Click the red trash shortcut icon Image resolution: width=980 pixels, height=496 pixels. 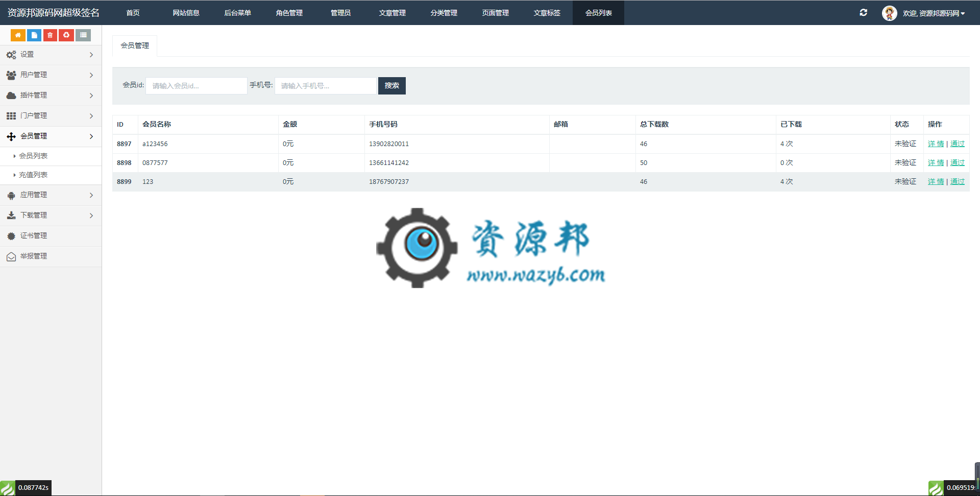pyautogui.click(x=50, y=35)
